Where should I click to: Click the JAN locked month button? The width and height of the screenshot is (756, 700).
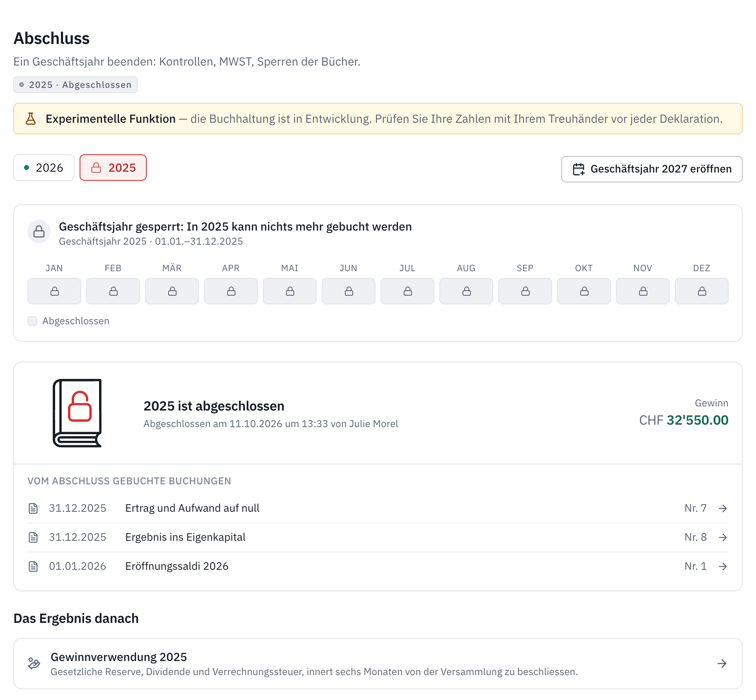(54, 291)
